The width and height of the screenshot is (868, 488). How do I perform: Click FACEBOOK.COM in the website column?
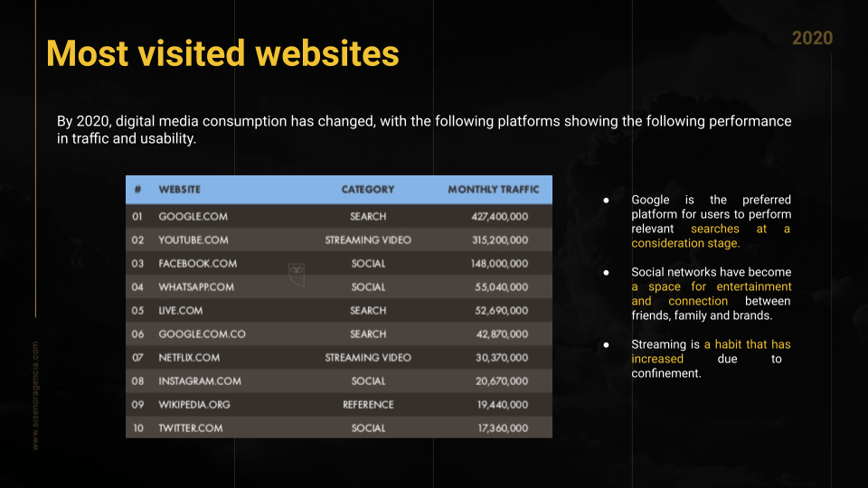pos(197,264)
